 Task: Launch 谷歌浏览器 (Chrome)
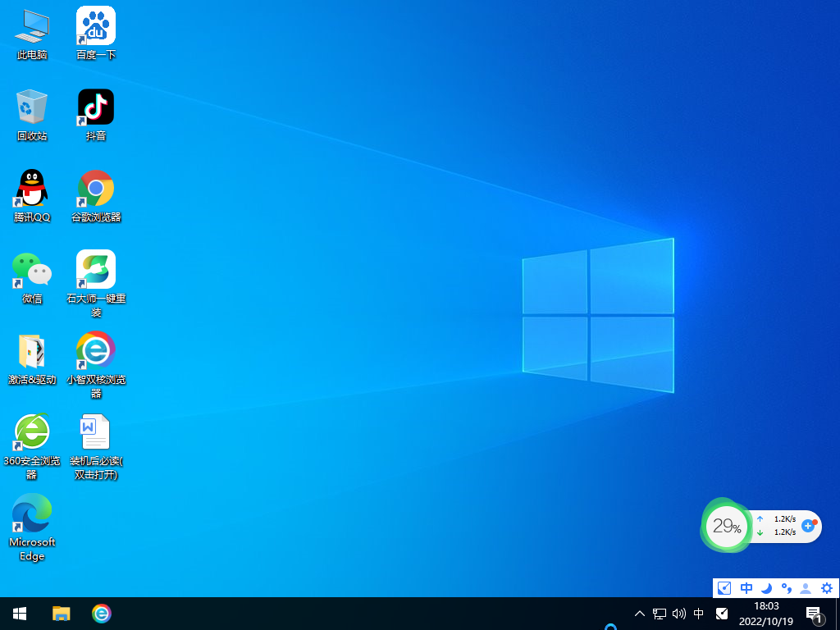(95, 187)
